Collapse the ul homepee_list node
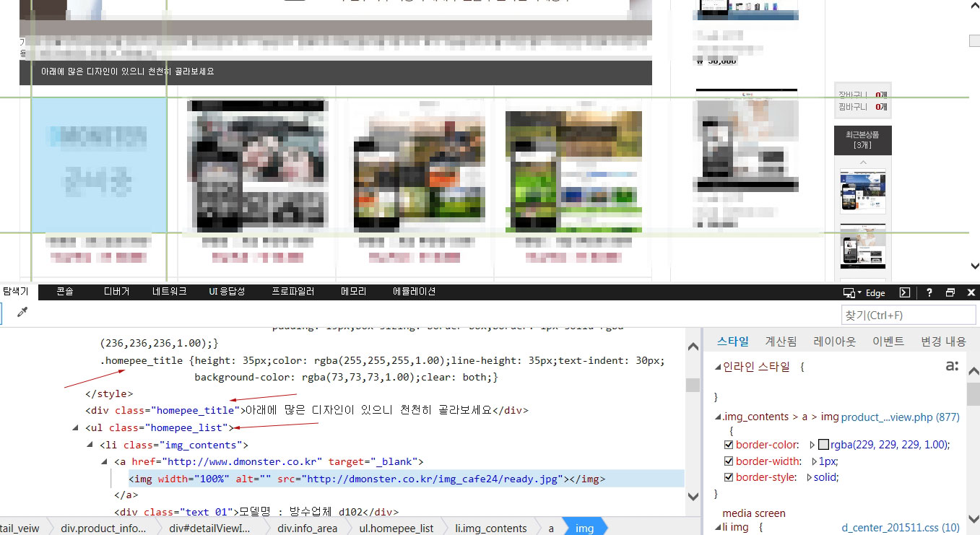 coord(77,428)
